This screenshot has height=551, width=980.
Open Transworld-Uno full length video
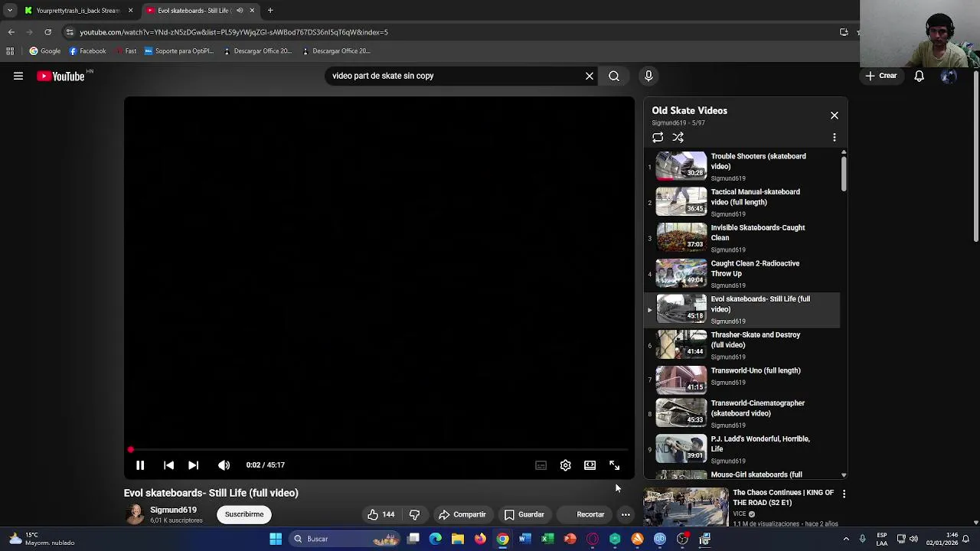(742, 380)
